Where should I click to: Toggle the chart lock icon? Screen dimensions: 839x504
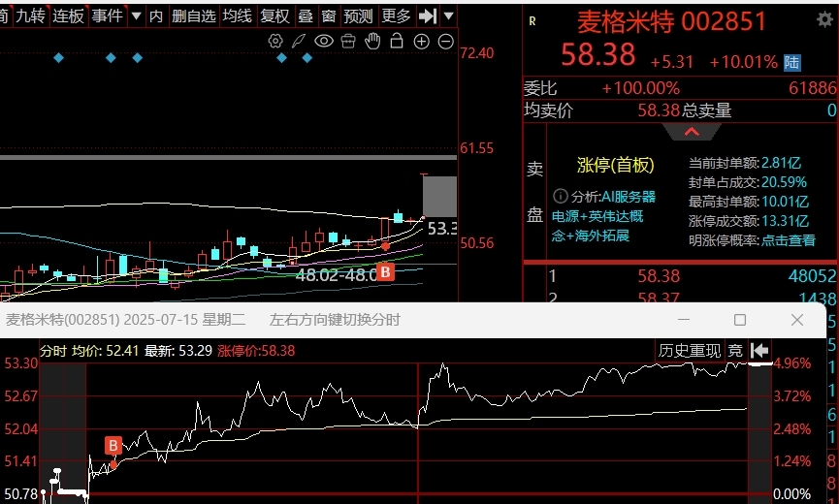(397, 41)
